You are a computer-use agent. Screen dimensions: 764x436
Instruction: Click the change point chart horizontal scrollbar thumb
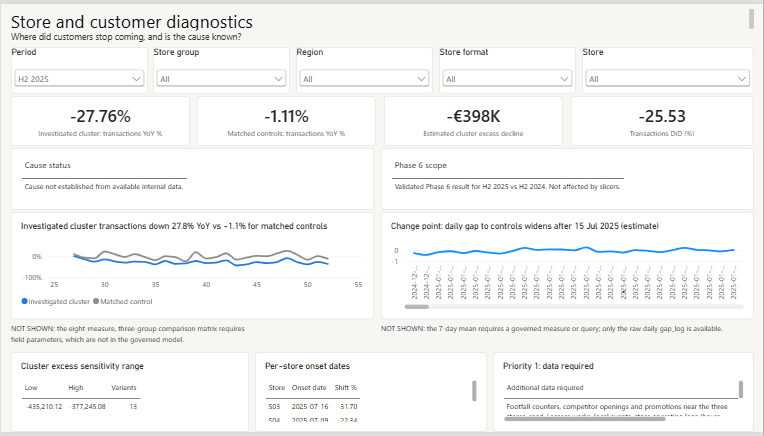pos(417,306)
